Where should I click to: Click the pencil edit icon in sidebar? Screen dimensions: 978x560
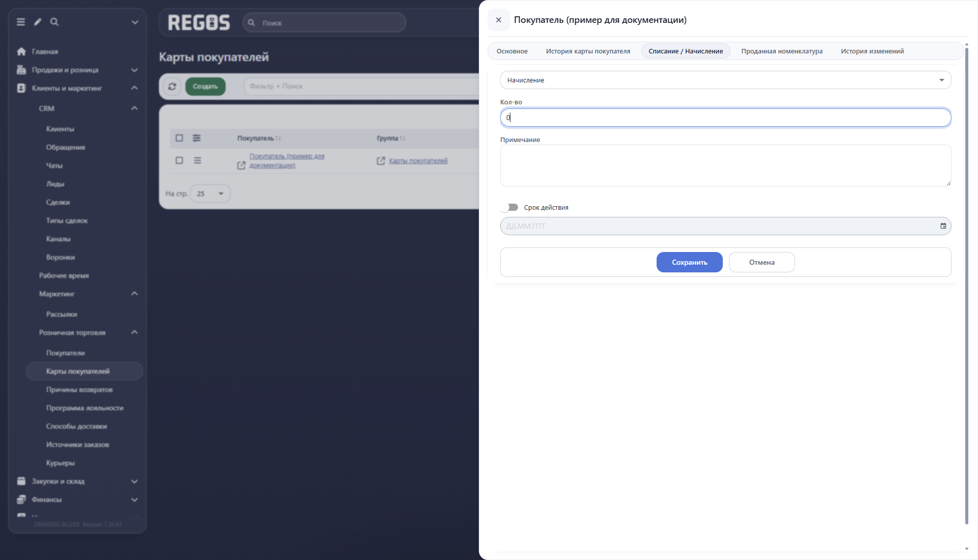click(38, 22)
